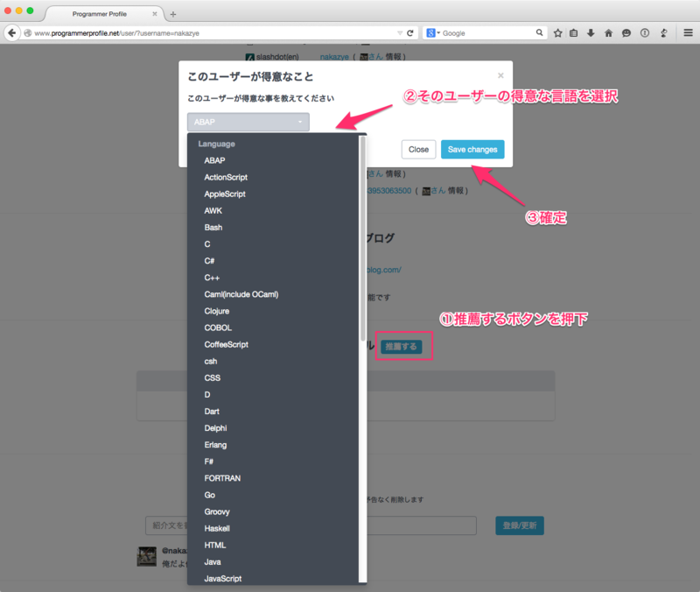This screenshot has width=700, height=592.
Task: Click the user avatar thumbnail
Action: (x=146, y=556)
